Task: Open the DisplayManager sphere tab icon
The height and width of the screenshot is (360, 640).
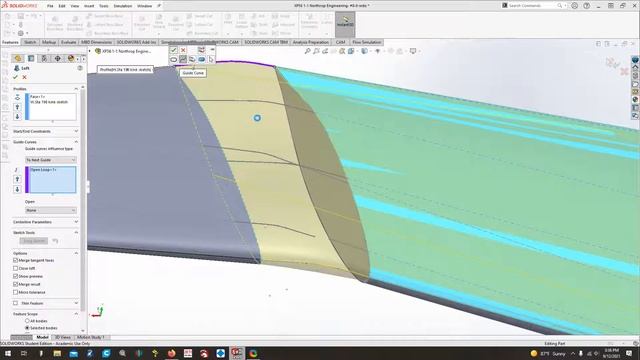Action: [x=71, y=58]
